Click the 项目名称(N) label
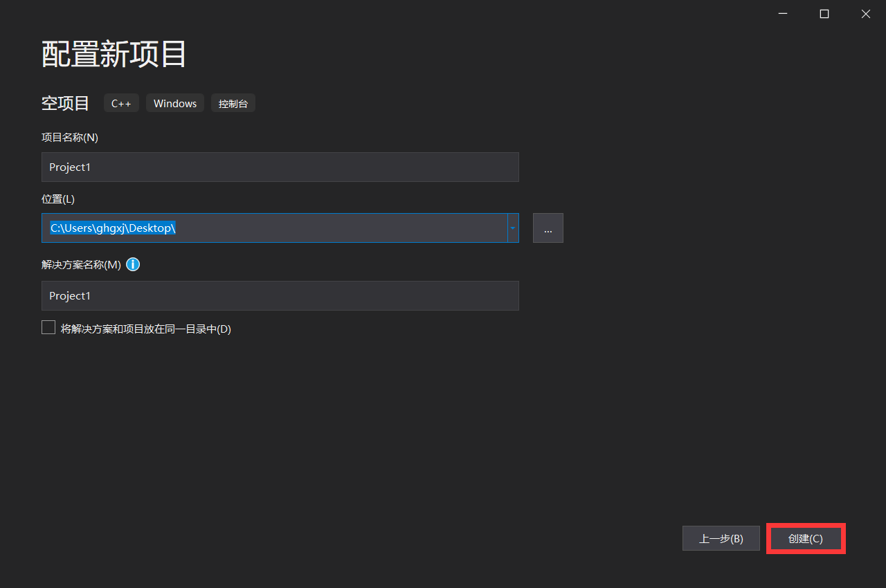 [x=70, y=137]
